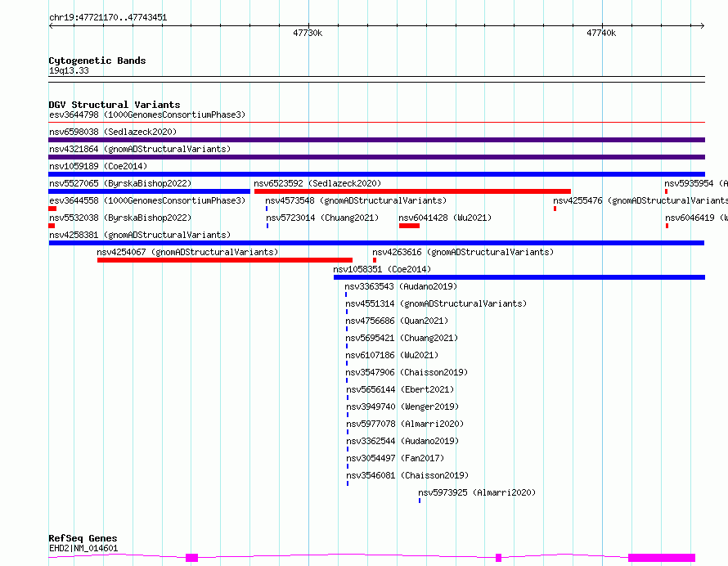Viewport: 728px width, 566px height.
Task: Click the blue bar below nsv5527065
Action: pos(150,191)
